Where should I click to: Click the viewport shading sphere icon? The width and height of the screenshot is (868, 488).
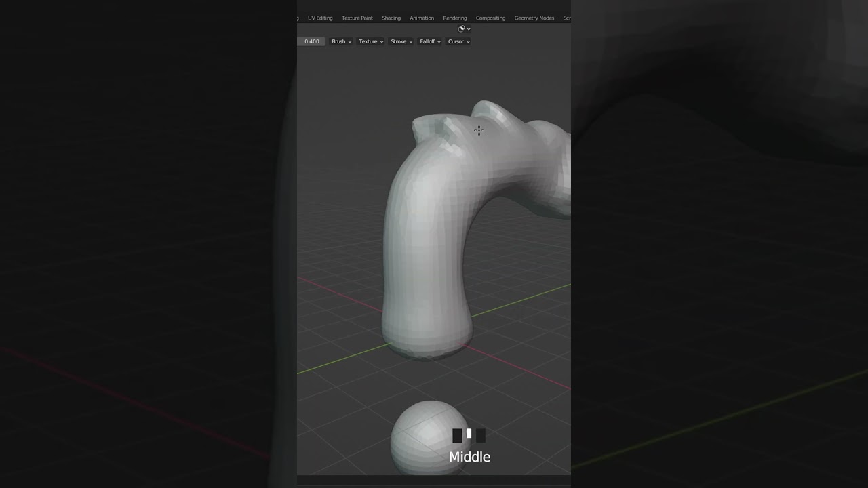coord(462,28)
